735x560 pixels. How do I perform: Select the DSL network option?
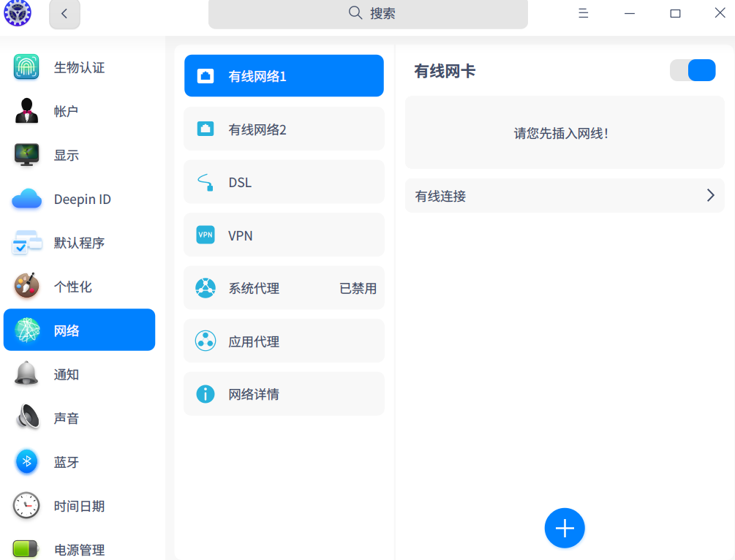(284, 181)
